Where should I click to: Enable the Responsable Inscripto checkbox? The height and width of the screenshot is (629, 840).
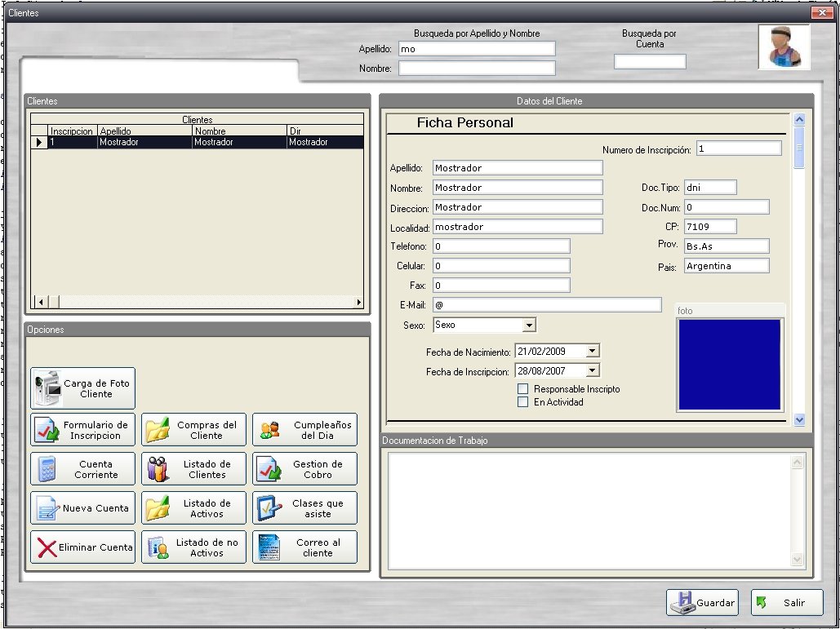523,389
